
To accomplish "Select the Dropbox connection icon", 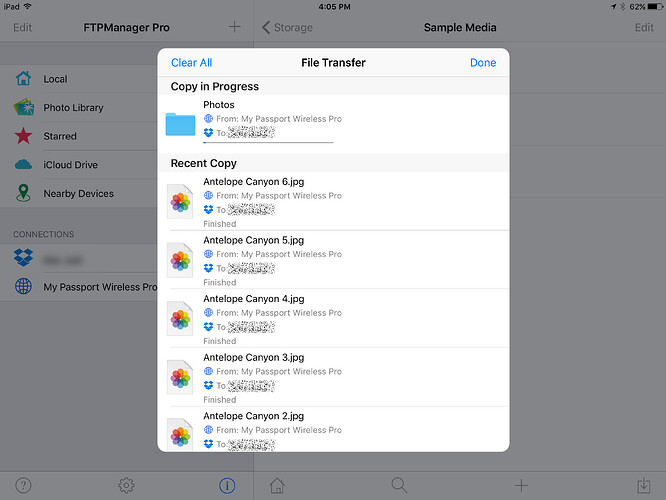I will click(23, 257).
